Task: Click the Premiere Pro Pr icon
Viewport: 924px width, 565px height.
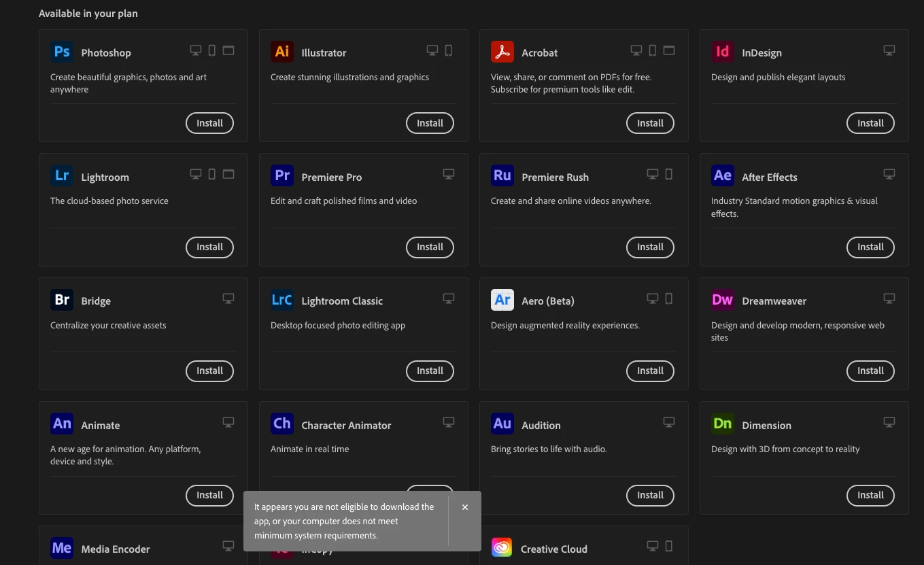Action: [x=282, y=175]
